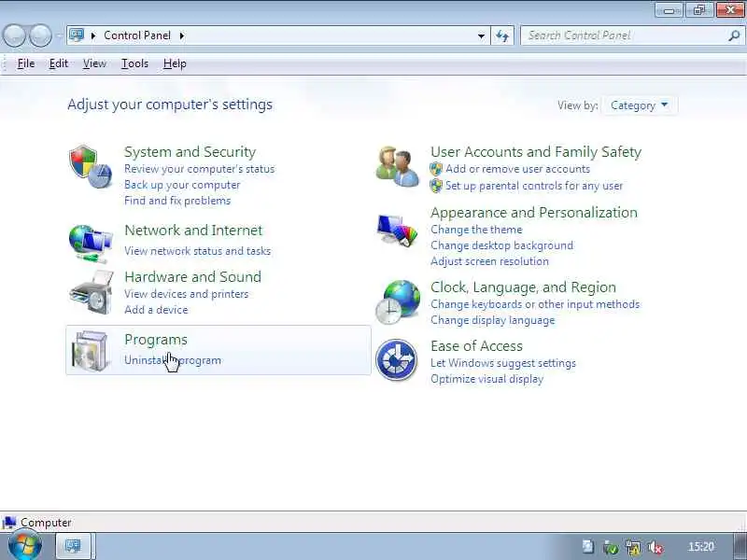
Task: Click Add a device link
Action: click(x=156, y=310)
